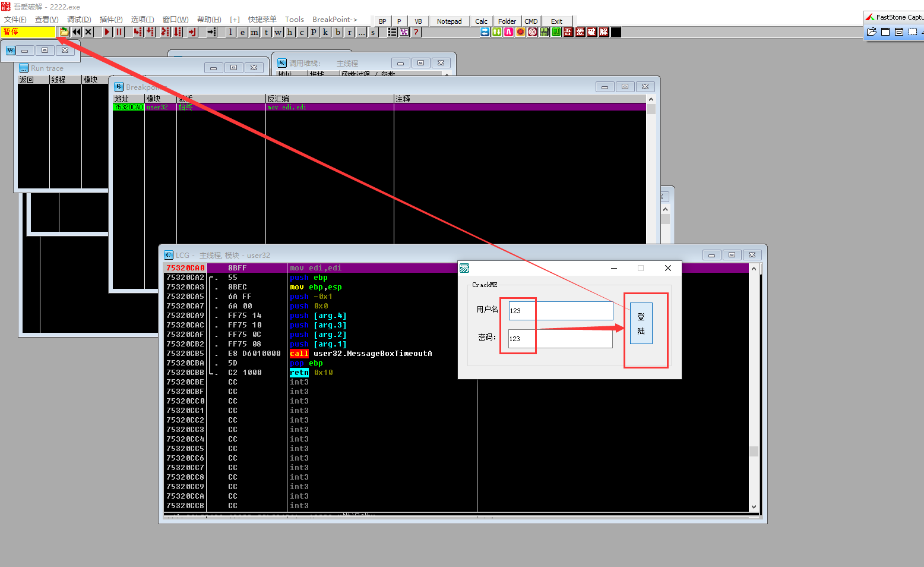
Task: Open the 插件(P) menu
Action: [x=111, y=20]
